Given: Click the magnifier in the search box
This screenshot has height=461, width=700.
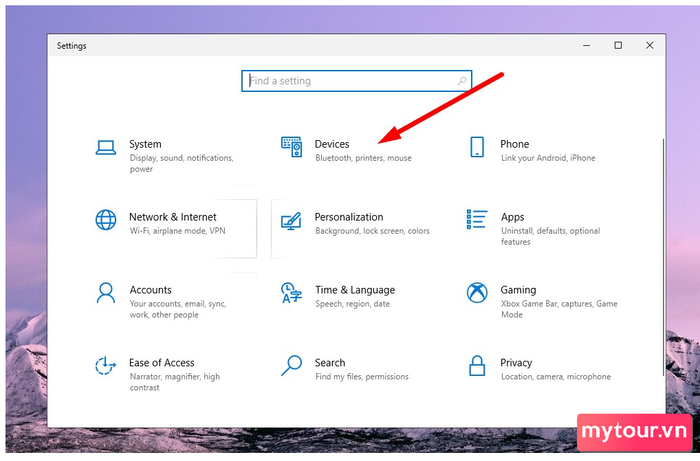Looking at the screenshot, I should tap(462, 81).
